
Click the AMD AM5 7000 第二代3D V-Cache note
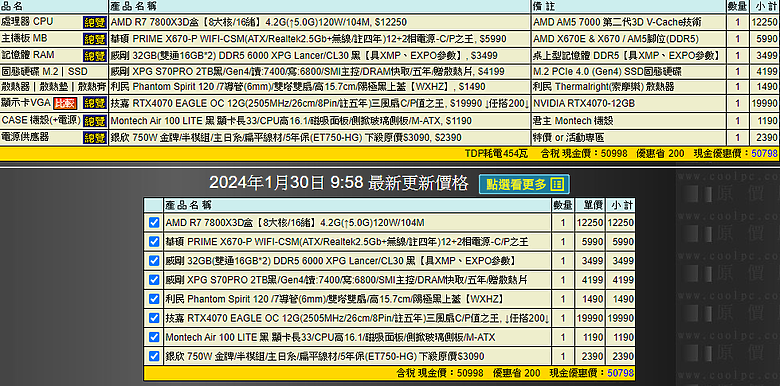pyautogui.click(x=617, y=22)
